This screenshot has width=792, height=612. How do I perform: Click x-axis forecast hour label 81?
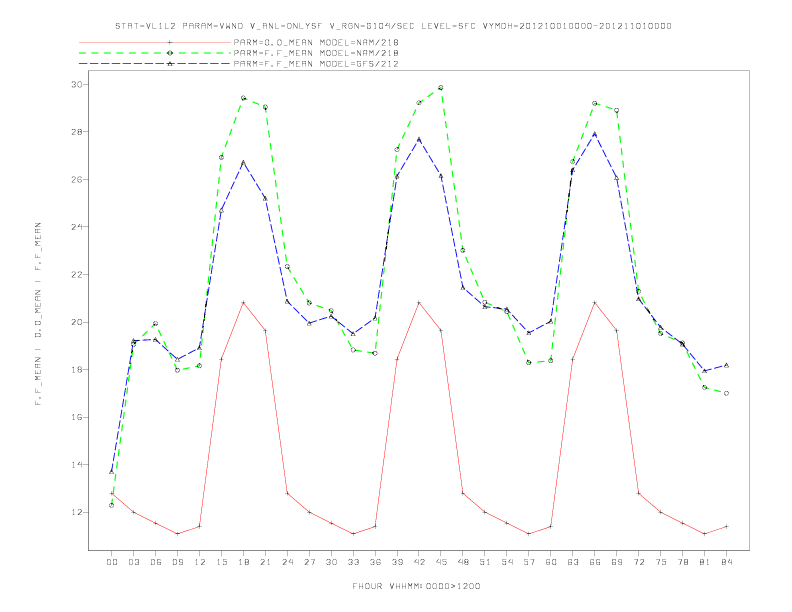[704, 562]
